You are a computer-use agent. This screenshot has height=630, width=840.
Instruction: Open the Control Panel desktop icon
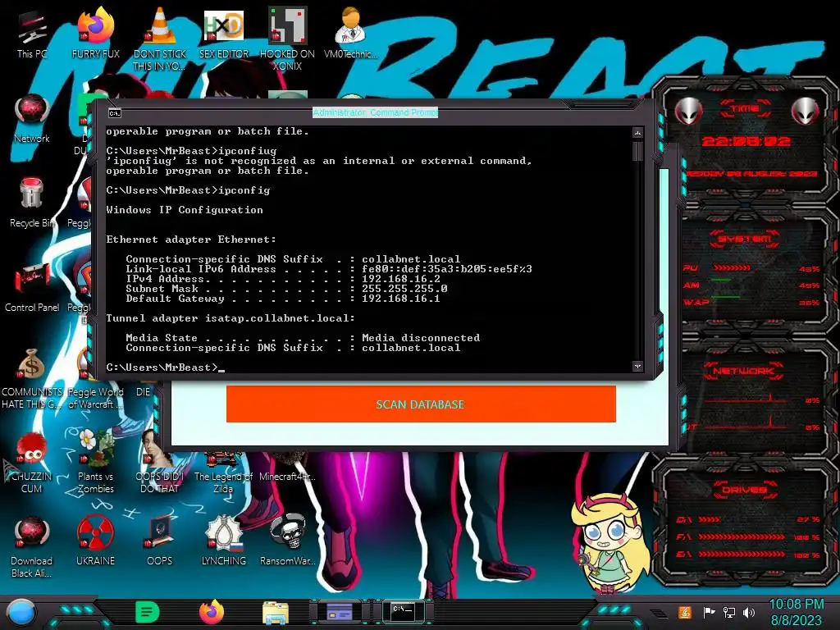[x=32, y=288]
